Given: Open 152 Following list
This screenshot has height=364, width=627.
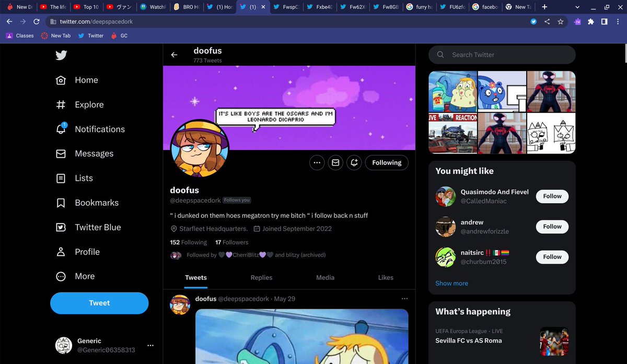Looking at the screenshot, I should click(x=189, y=242).
